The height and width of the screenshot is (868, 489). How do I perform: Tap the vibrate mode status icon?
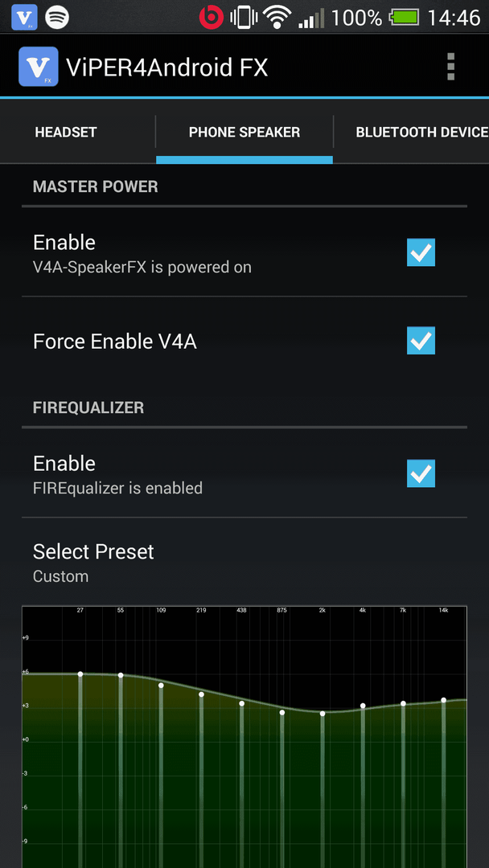pyautogui.click(x=243, y=18)
